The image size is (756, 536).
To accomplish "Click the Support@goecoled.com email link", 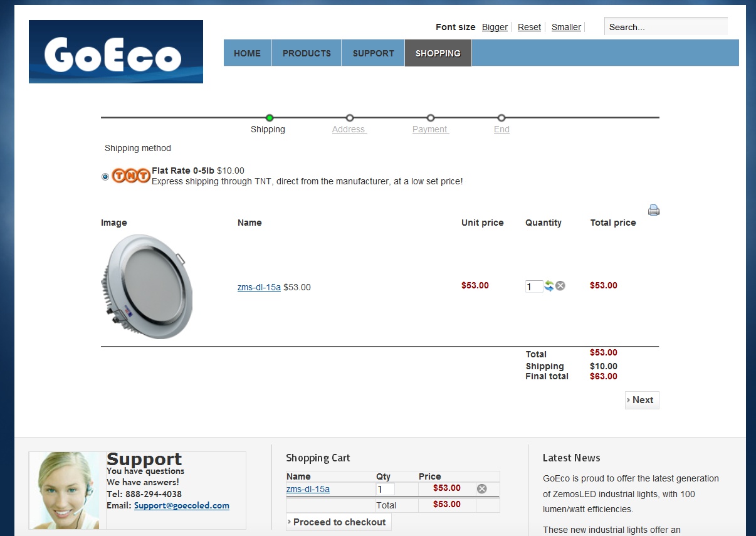I will (181, 505).
